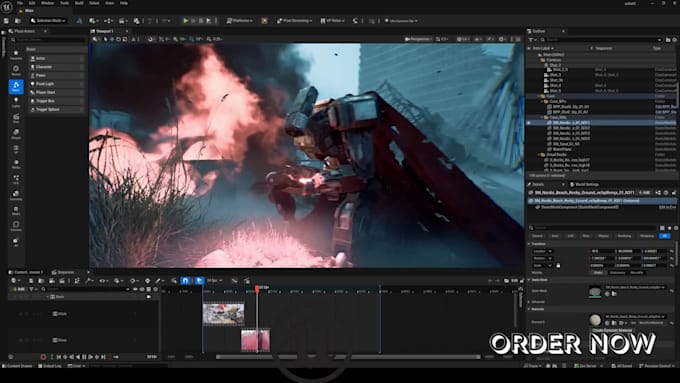Screen dimensions: 680x383
Task: Click the Save current level icon
Action: (6, 20)
